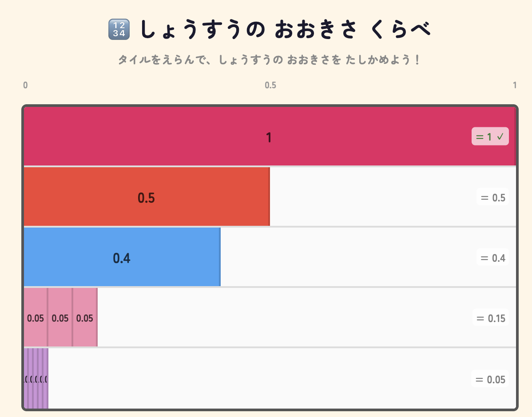Click the first pink 0.05 tile
This screenshot has height=417, width=532.
click(36, 318)
